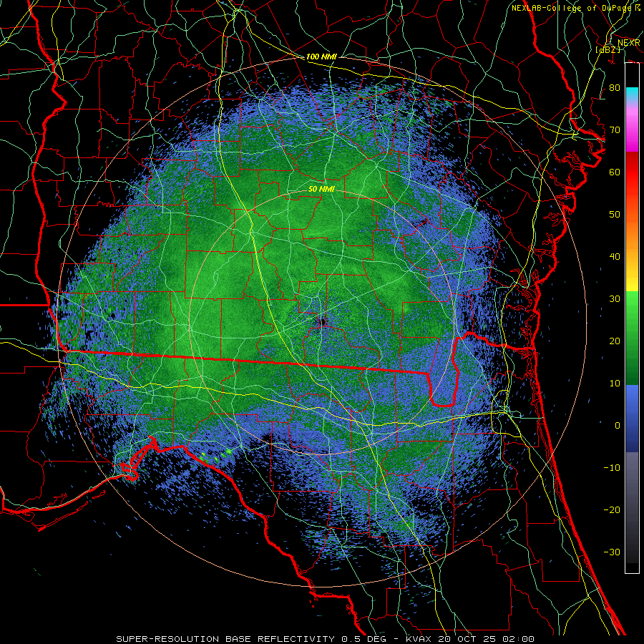Click the dBZ units label
This screenshot has height=644, width=644.
tap(608, 49)
